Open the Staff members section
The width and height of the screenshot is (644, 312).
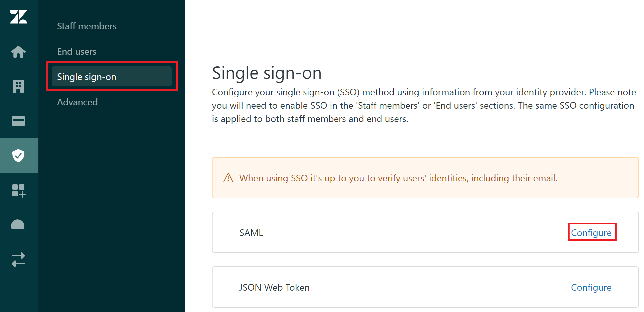tap(87, 26)
